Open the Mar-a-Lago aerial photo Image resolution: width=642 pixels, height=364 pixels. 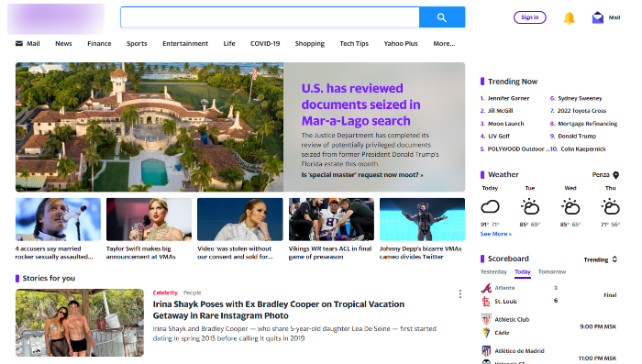click(x=149, y=127)
